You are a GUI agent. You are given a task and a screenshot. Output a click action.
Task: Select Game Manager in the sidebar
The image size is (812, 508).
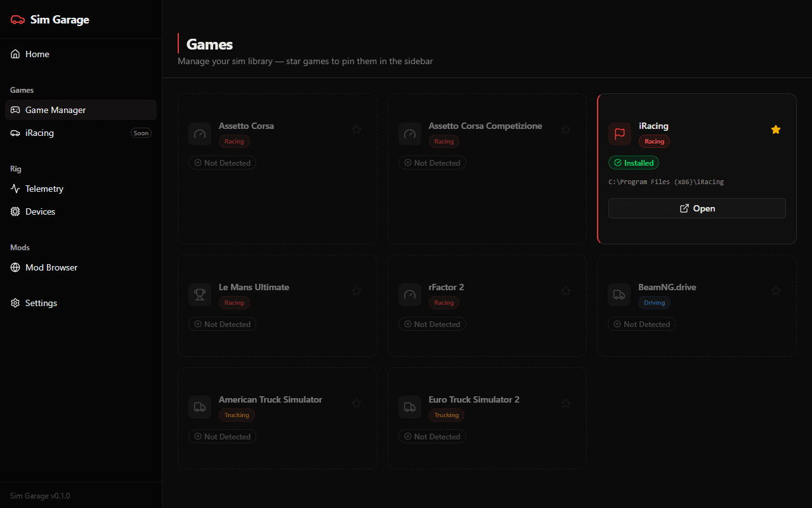click(81, 110)
